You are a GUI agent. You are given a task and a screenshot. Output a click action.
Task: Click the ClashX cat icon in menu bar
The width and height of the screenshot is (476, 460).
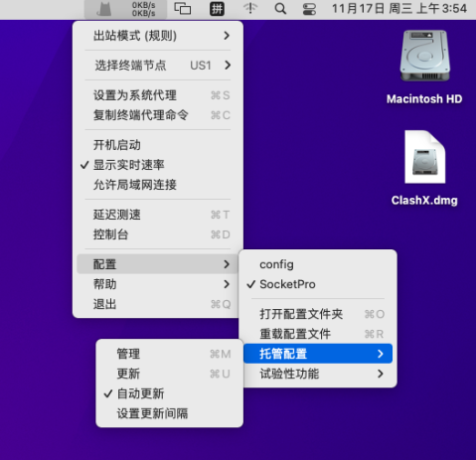click(x=104, y=9)
